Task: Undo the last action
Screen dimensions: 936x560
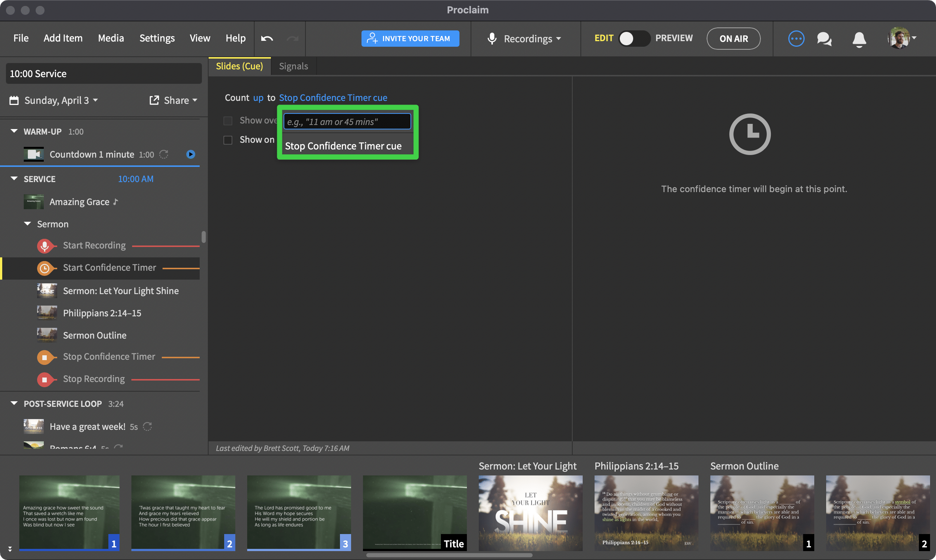Action: tap(267, 39)
